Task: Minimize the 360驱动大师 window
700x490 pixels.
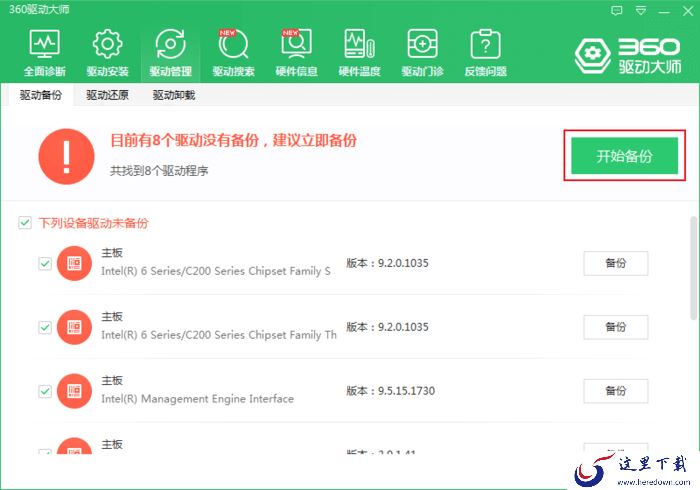Action: pos(664,11)
